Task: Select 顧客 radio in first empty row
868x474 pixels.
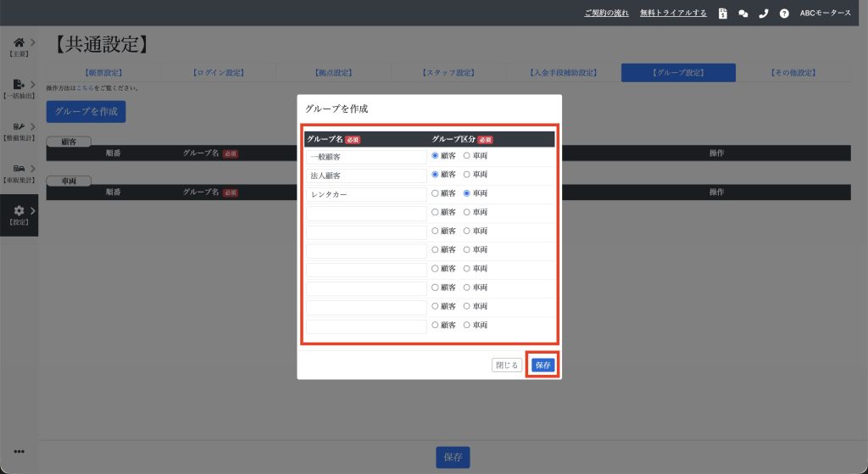Action: pyautogui.click(x=435, y=212)
